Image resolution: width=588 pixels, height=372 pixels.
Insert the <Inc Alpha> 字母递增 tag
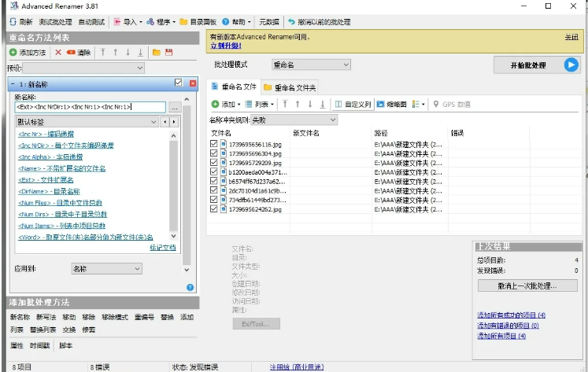(50, 157)
